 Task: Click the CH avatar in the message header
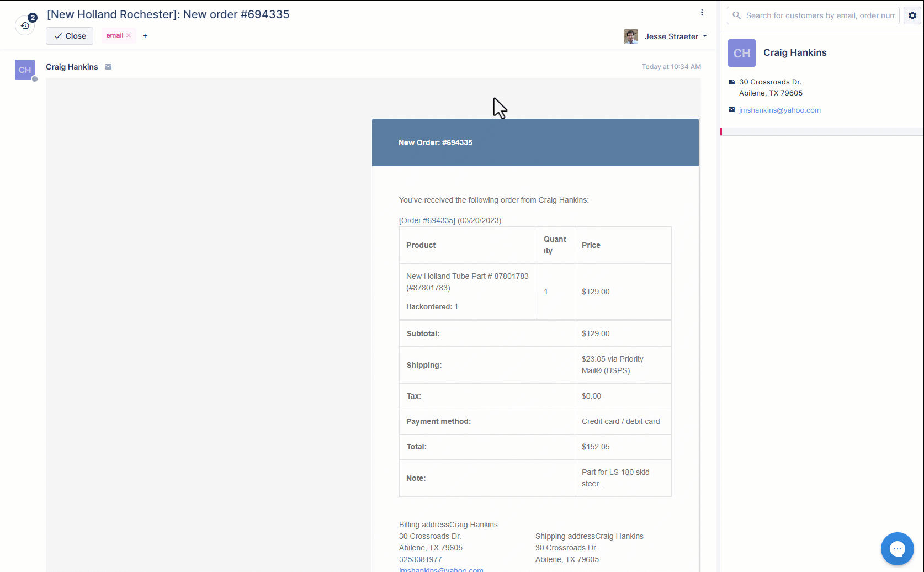click(x=25, y=70)
